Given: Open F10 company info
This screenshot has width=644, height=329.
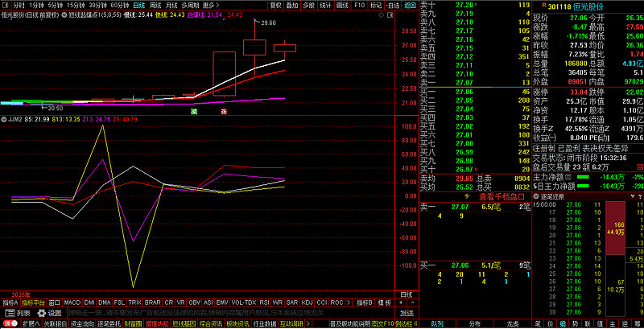Looking at the screenshot, I should 359,6.
